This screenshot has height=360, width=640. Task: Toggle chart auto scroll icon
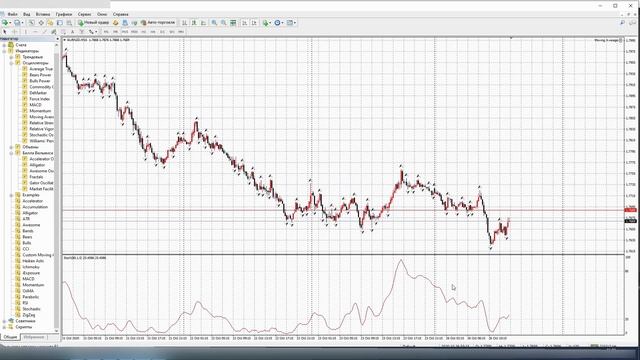click(x=244, y=23)
